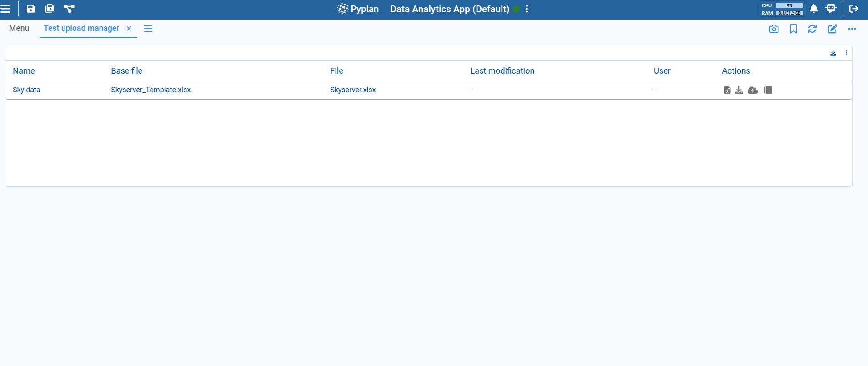
Task: Close the Test upload manager tab
Action: pyautogui.click(x=129, y=29)
